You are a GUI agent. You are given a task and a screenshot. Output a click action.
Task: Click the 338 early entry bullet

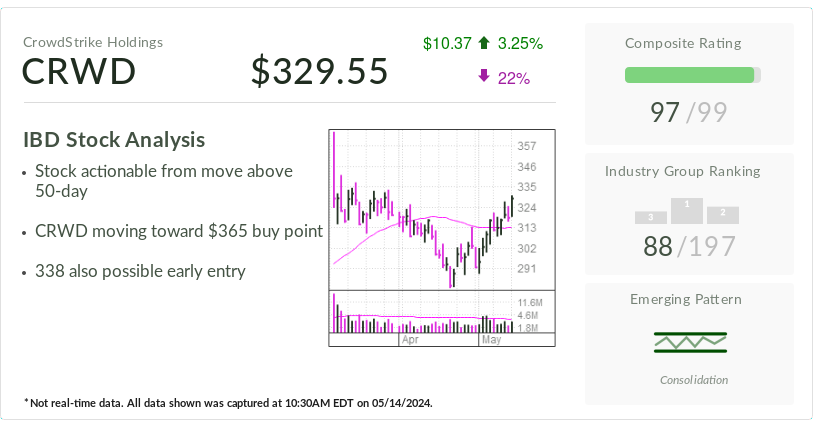click(x=140, y=271)
